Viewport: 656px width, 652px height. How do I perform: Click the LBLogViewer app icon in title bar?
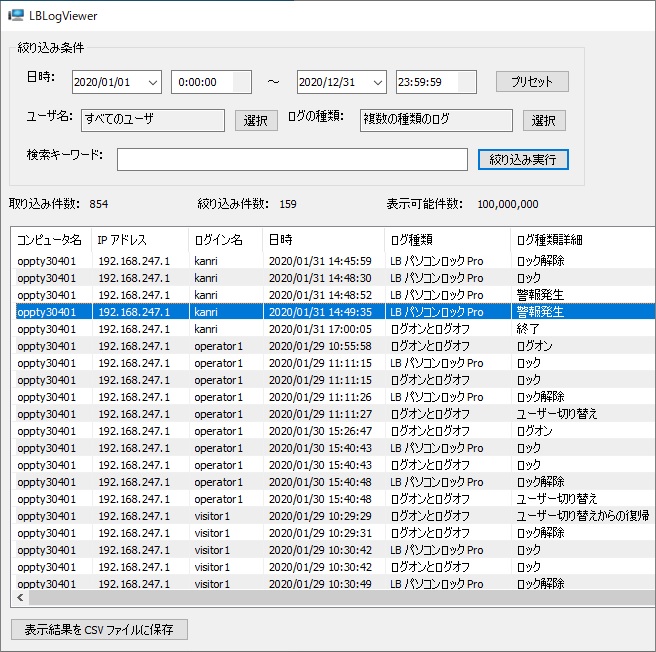pyautogui.click(x=16, y=15)
